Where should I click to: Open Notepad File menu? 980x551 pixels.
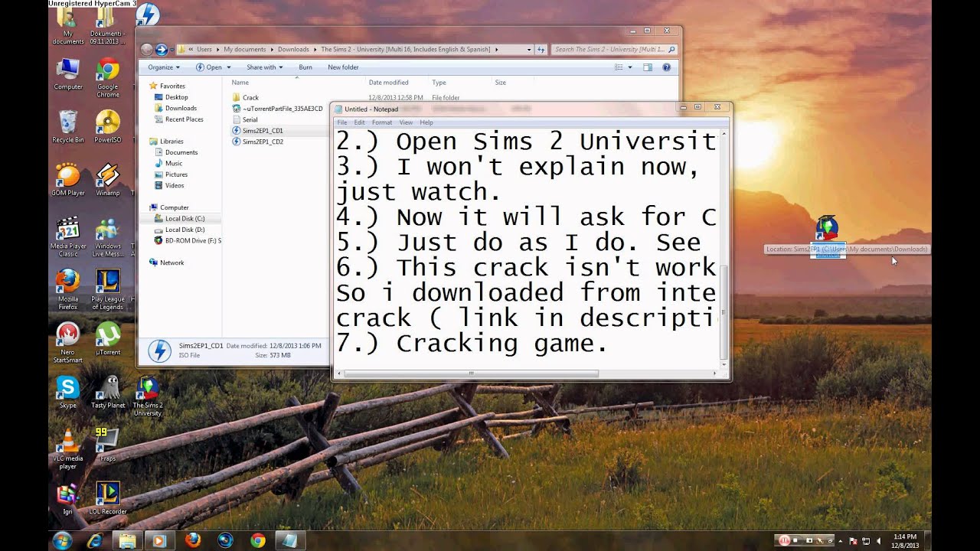342,122
